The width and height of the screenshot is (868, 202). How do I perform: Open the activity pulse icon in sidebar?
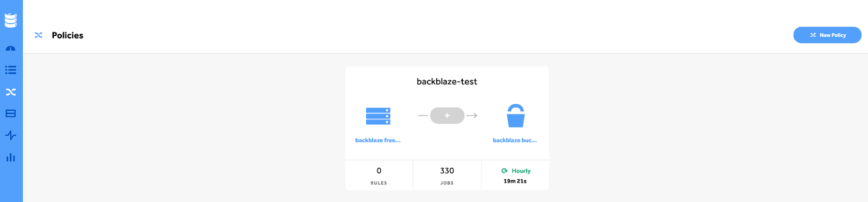[11, 135]
